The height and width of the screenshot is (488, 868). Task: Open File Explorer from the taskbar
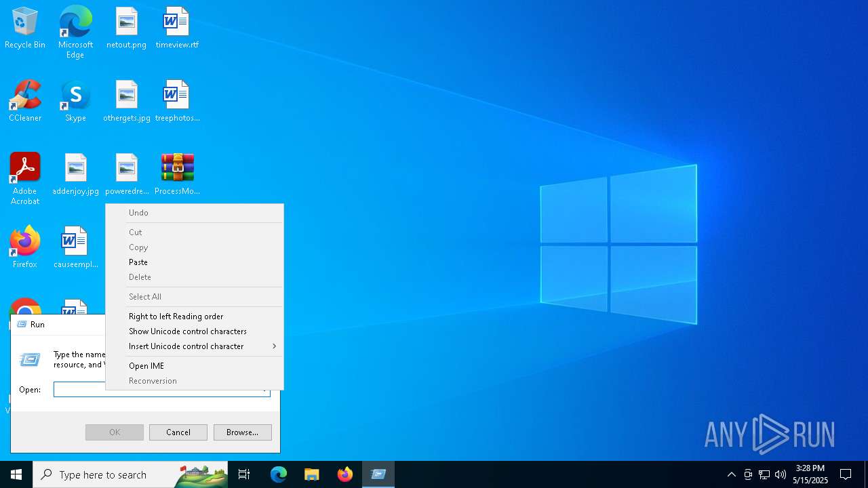[x=312, y=474]
